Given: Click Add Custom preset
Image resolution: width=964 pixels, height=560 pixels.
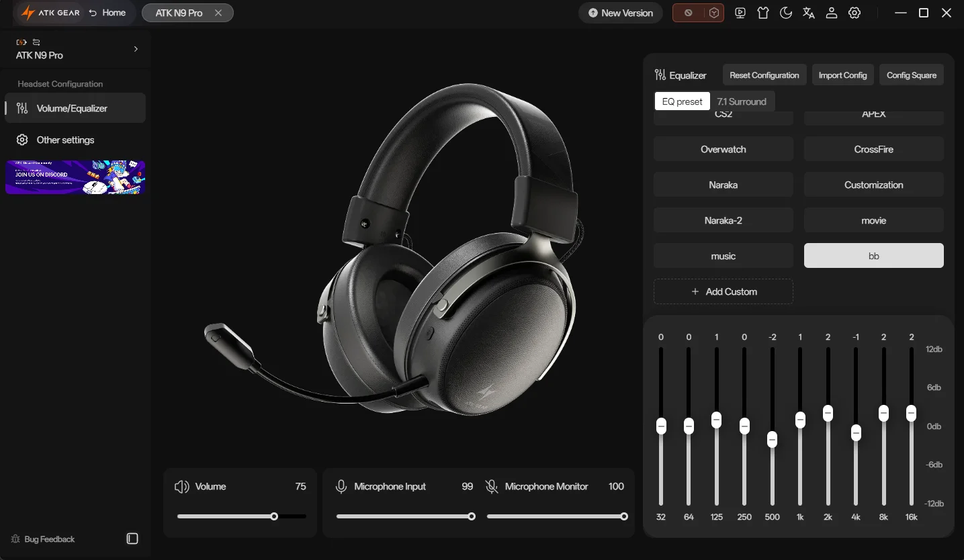Looking at the screenshot, I should [724, 291].
